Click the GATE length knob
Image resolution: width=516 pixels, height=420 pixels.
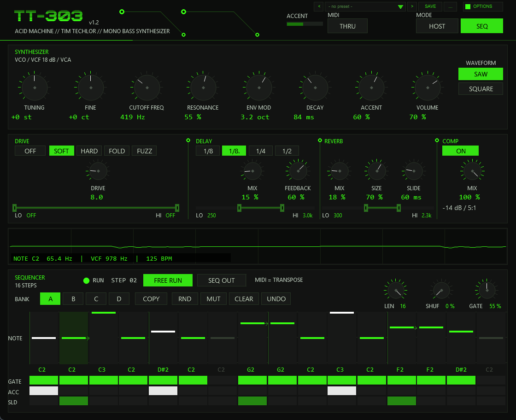(x=487, y=291)
